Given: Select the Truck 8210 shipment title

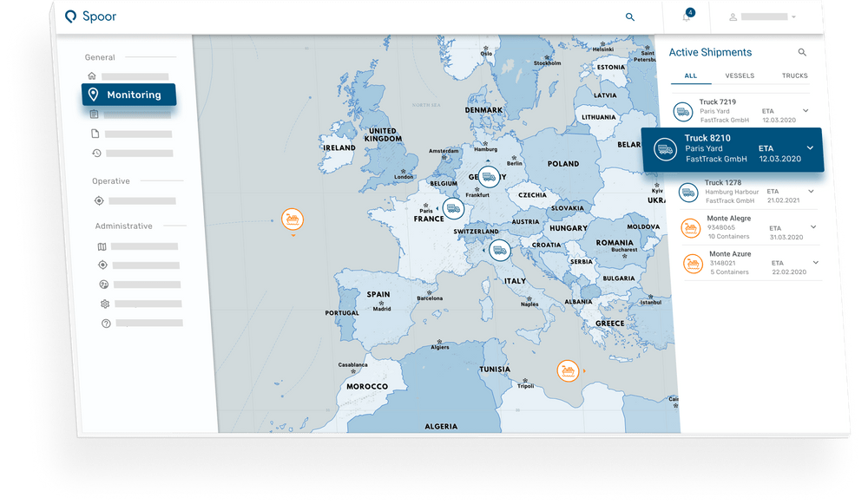Looking at the screenshot, I should tap(707, 138).
